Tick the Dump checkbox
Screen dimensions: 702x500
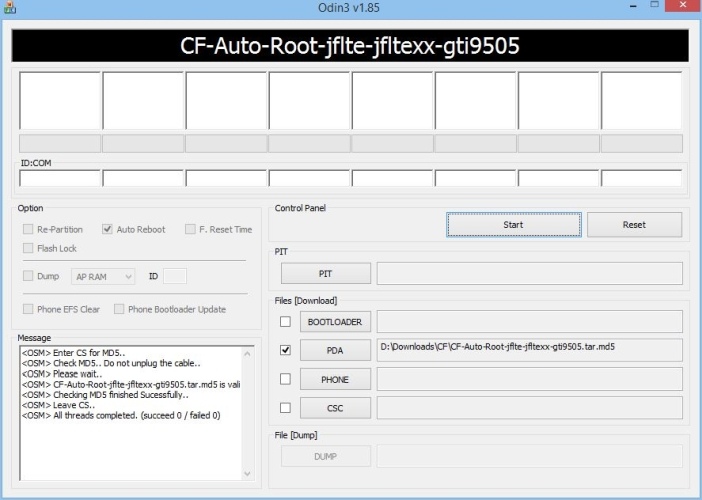(x=28, y=276)
